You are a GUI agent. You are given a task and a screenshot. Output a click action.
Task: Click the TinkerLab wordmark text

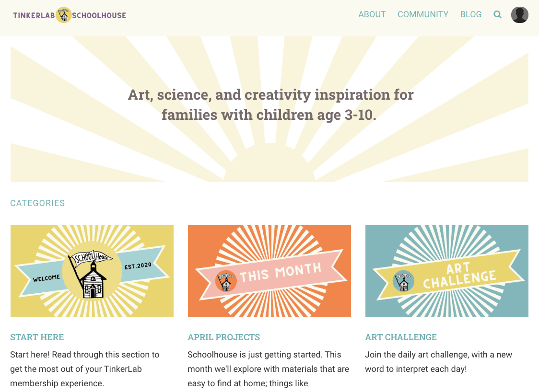34,15
